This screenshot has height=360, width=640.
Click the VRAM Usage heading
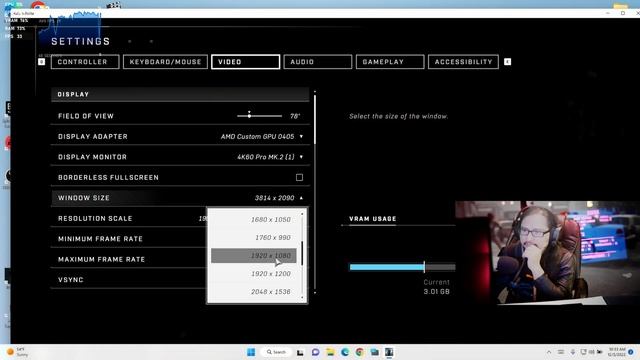(373, 219)
